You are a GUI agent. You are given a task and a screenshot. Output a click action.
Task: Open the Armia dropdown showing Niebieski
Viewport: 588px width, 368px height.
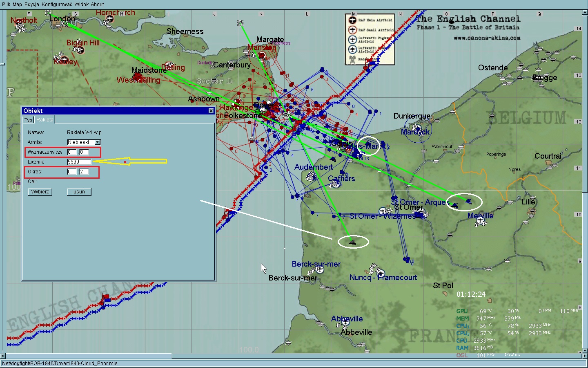tap(97, 142)
